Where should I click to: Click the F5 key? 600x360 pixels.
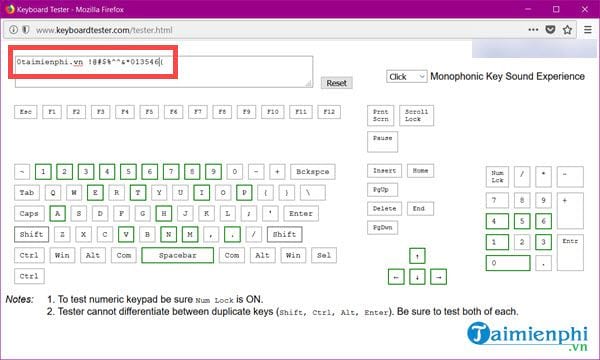pos(149,112)
